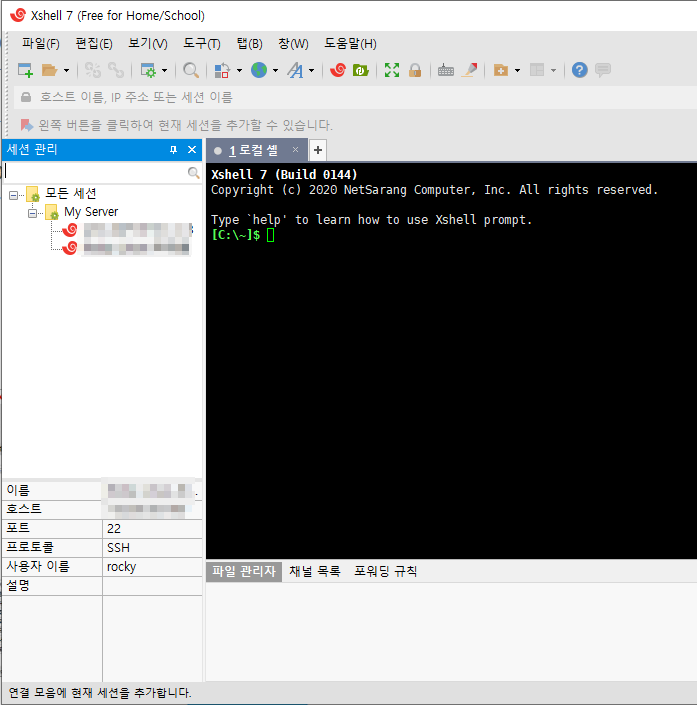This screenshot has height=705, width=697.
Task: Select the My Server folder
Action: coord(91,212)
